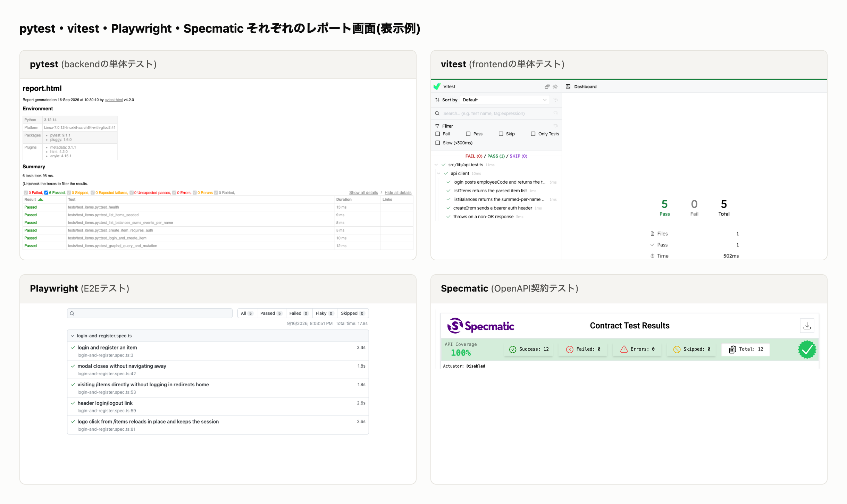Toggle the 0 Skipped checkbox
Viewport: 847px width, 504px height.
point(69,193)
